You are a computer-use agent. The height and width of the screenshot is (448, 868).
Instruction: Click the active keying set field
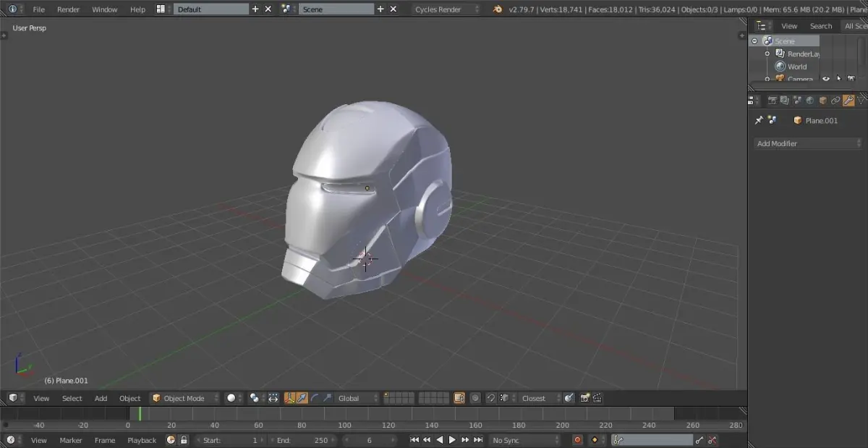coord(652,440)
